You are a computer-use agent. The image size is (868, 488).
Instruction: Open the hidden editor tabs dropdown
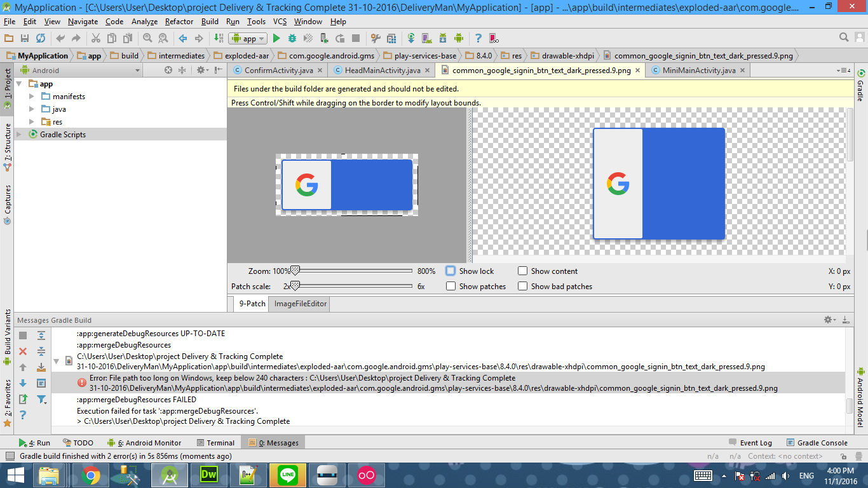click(x=844, y=71)
